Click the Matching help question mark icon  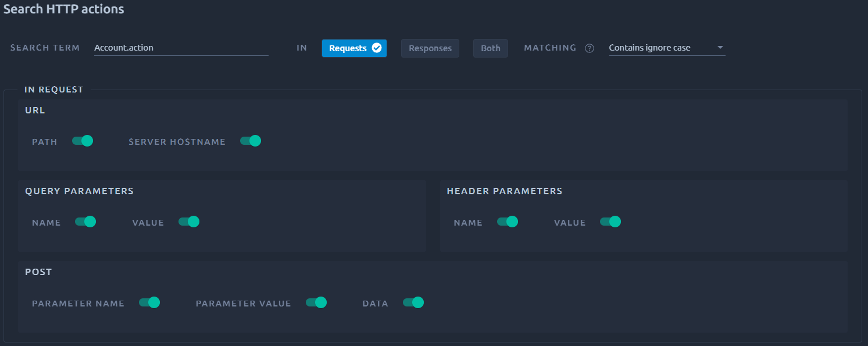click(x=590, y=48)
